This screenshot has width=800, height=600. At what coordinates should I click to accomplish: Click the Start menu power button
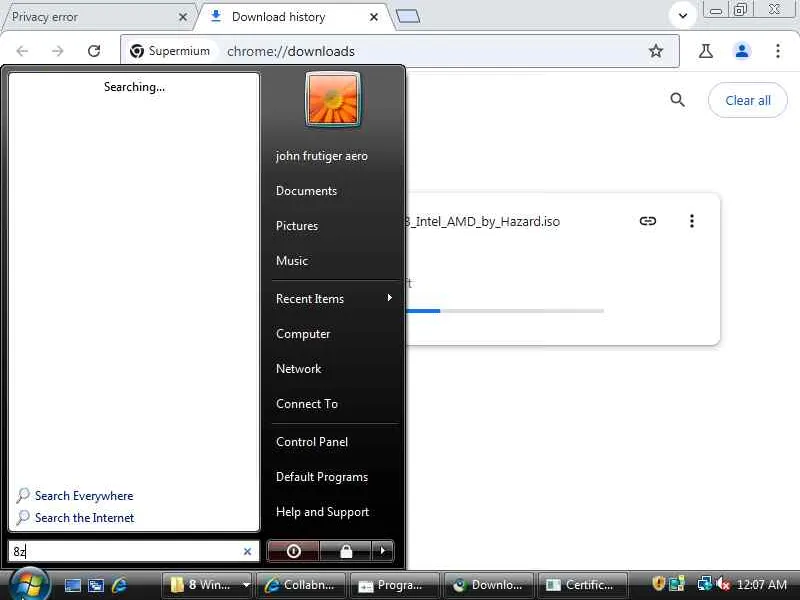[x=293, y=551]
